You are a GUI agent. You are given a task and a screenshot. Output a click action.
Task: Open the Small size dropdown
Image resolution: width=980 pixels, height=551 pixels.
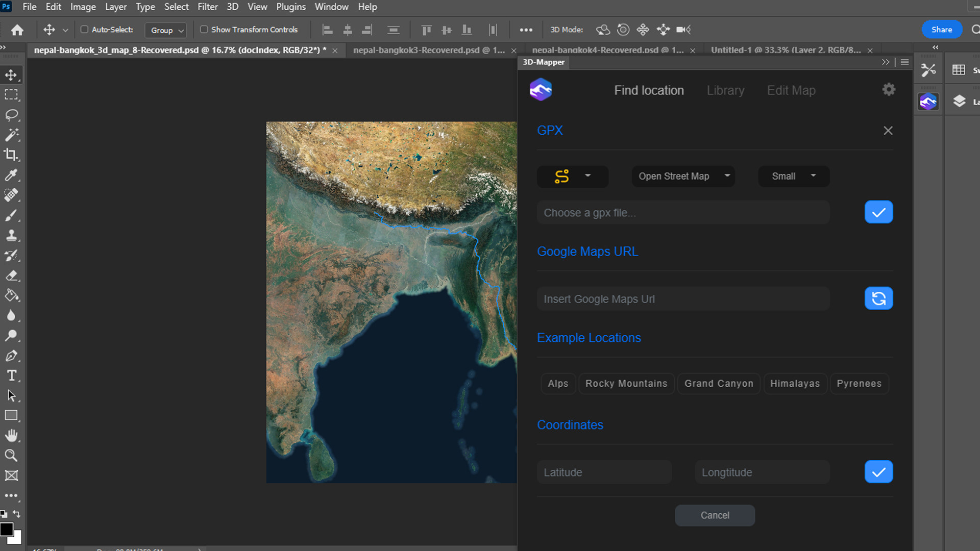click(x=793, y=176)
